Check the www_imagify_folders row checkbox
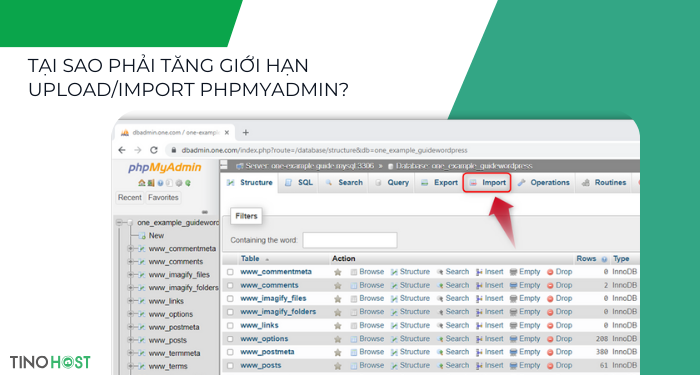700x375 pixels. (230, 312)
